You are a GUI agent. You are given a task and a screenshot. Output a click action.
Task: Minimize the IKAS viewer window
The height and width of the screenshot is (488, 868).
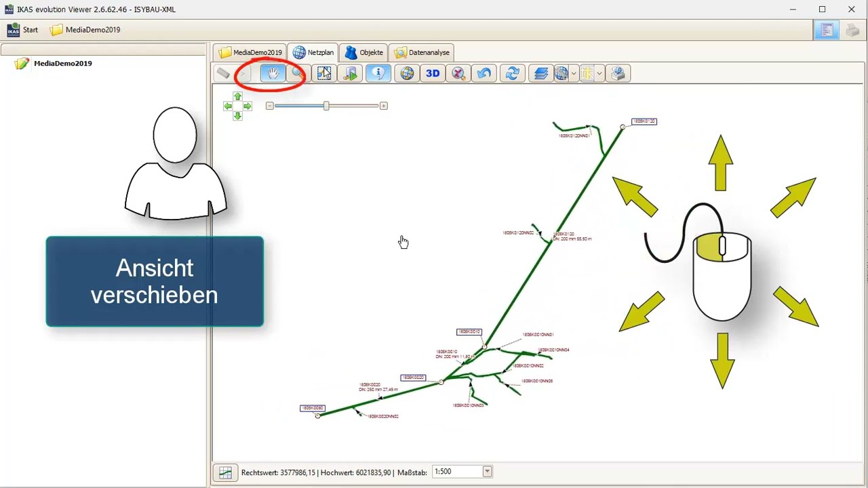tap(793, 9)
